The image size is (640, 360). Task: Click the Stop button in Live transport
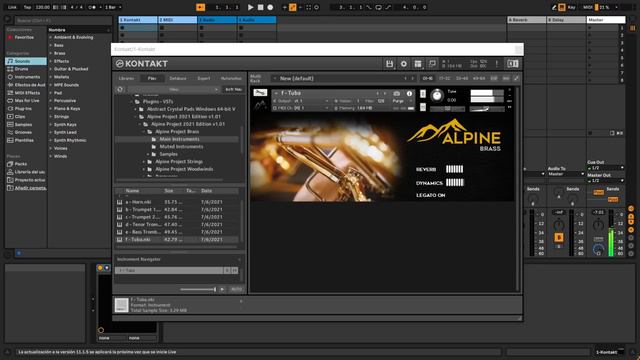[260, 7]
